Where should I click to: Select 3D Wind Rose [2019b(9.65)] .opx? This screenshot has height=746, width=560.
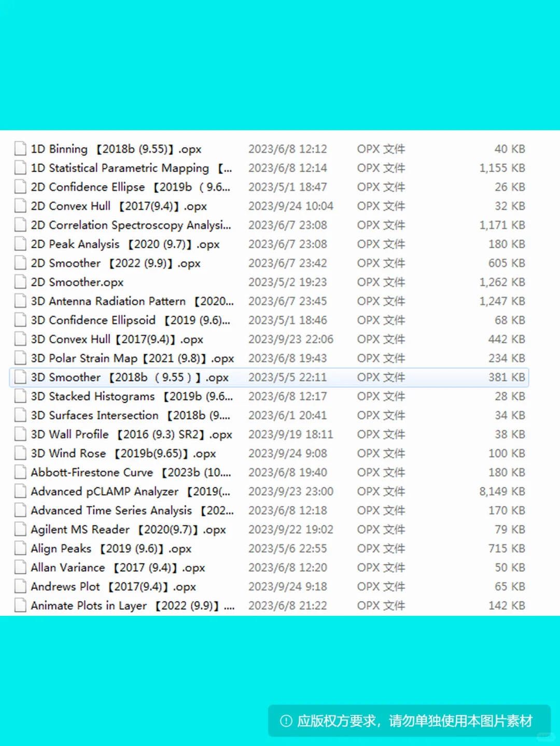tap(123, 454)
